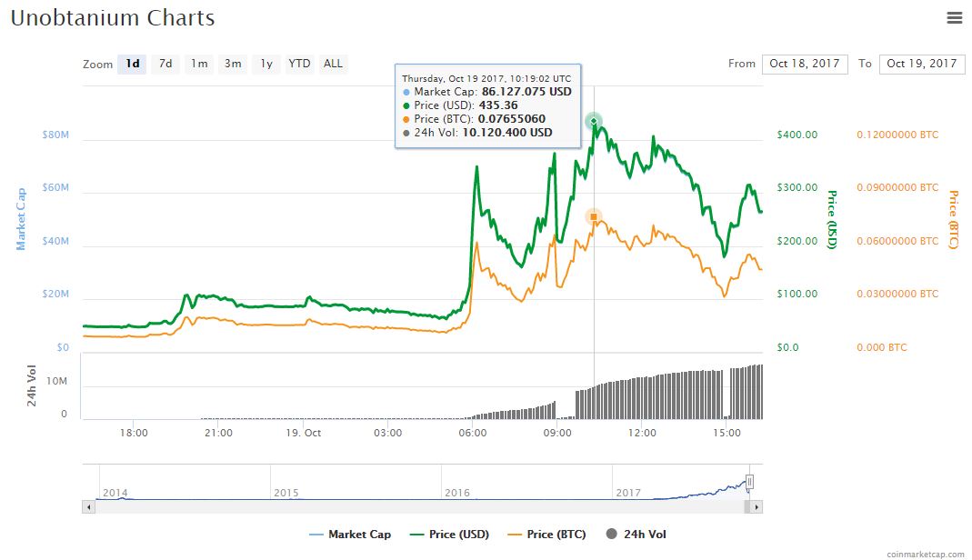Select the 1m zoom range

point(199,64)
